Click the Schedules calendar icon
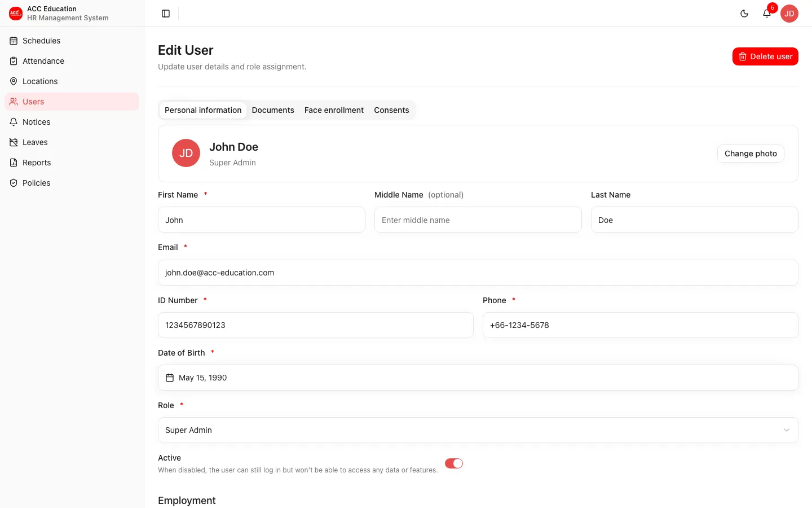812x508 pixels. click(14, 41)
